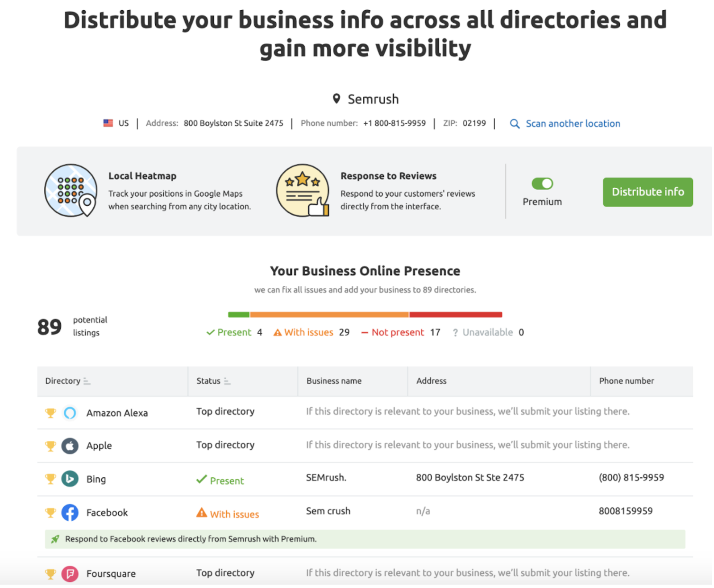
Task: Click the warning triangle in Facebook row
Action: (x=202, y=513)
